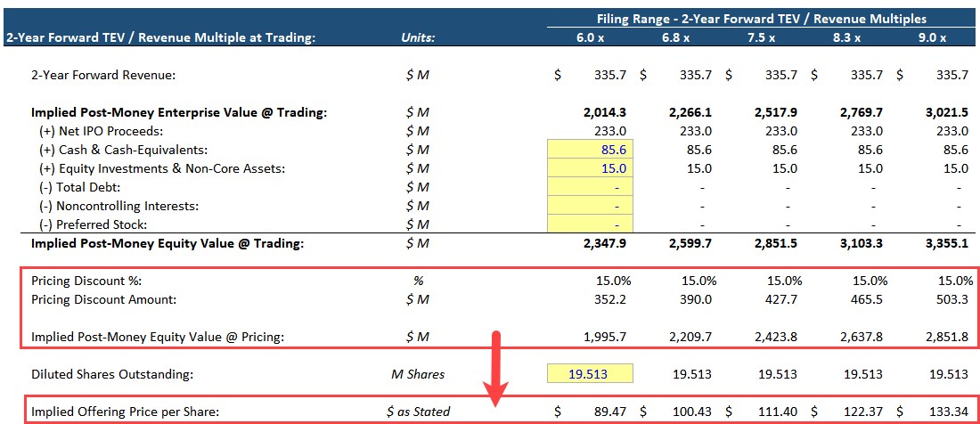Click the 9.0 x multiple column header
This screenshot has height=424, width=980.
(932, 37)
